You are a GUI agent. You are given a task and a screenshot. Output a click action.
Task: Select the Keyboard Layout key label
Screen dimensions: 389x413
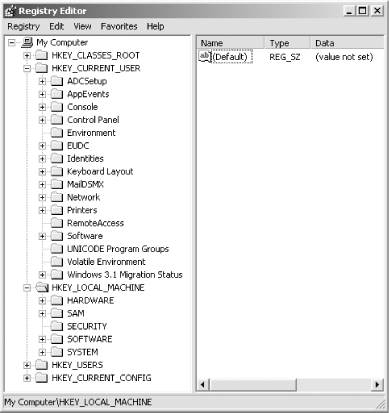(x=100, y=172)
